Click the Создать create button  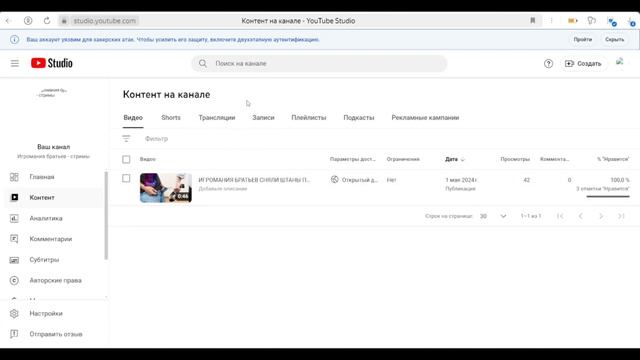[583, 64]
